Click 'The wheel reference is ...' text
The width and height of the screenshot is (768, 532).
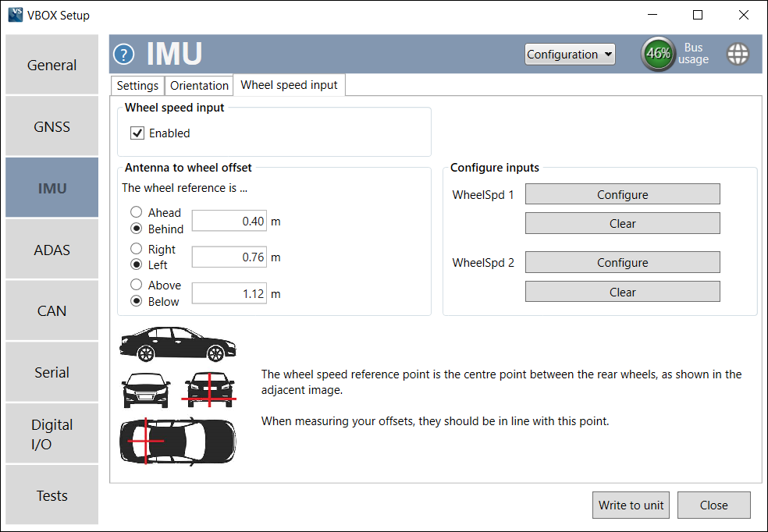184,188
